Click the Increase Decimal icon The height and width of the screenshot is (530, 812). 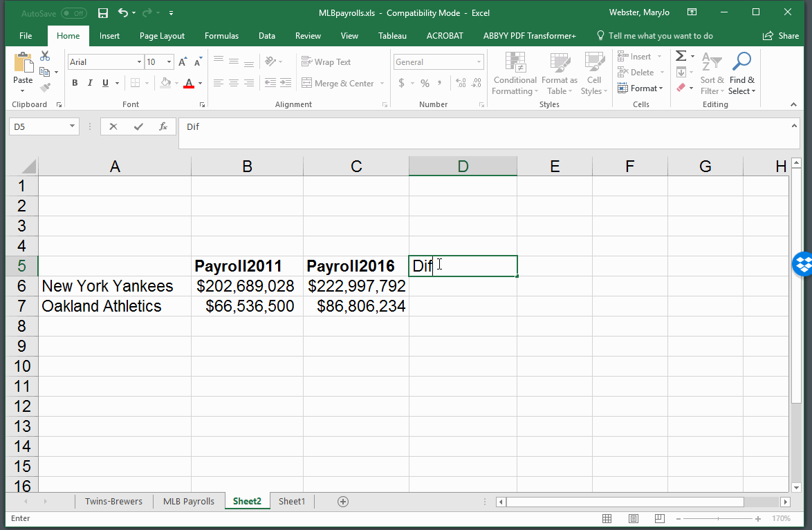point(461,83)
